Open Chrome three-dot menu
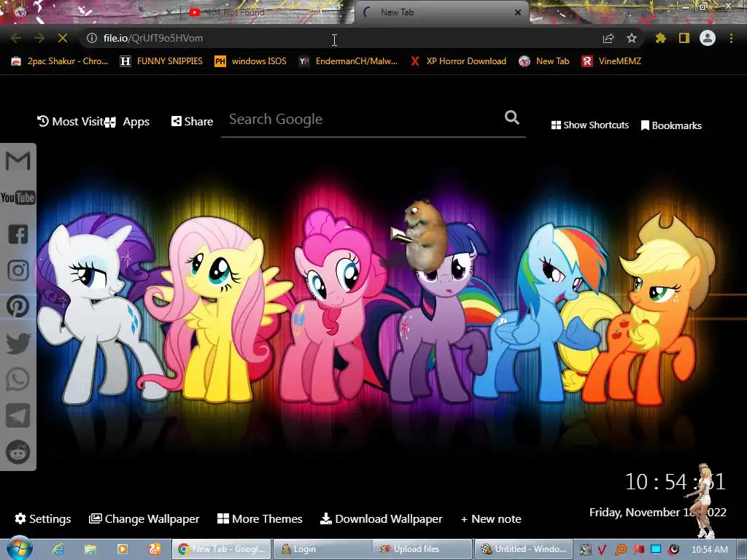Image resolution: width=747 pixels, height=560 pixels. tap(731, 38)
